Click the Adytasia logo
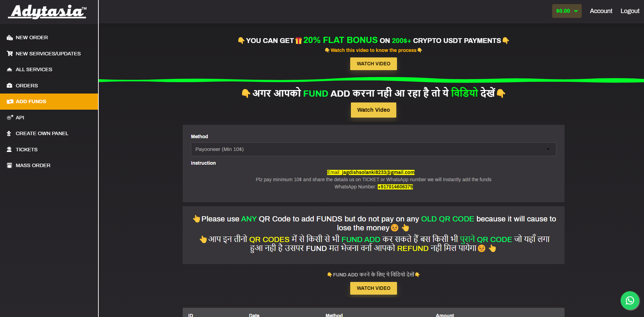 point(48,12)
